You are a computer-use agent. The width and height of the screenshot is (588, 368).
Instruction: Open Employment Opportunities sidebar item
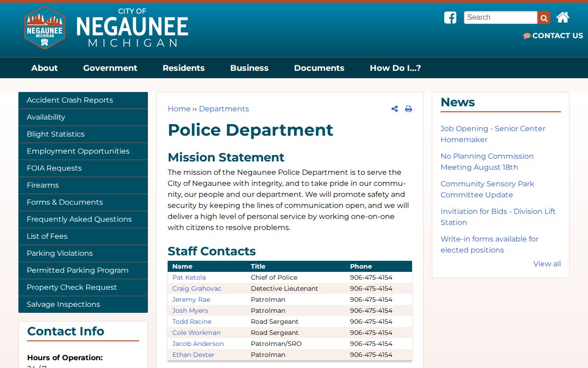pyautogui.click(x=83, y=151)
